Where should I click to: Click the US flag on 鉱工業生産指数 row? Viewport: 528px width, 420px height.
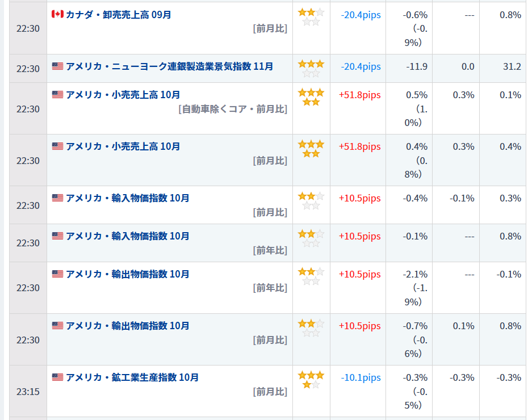tap(56, 377)
